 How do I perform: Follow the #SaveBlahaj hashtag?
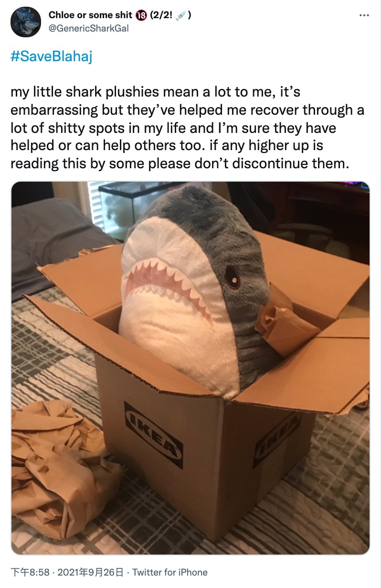[x=51, y=57]
